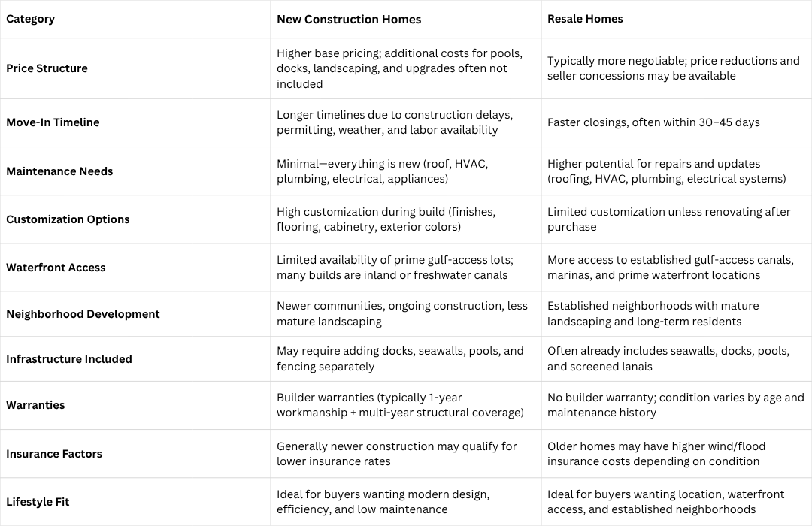Click the 'Minimal—everything is new' cell
Screen dimensions: 812x526
382,171
